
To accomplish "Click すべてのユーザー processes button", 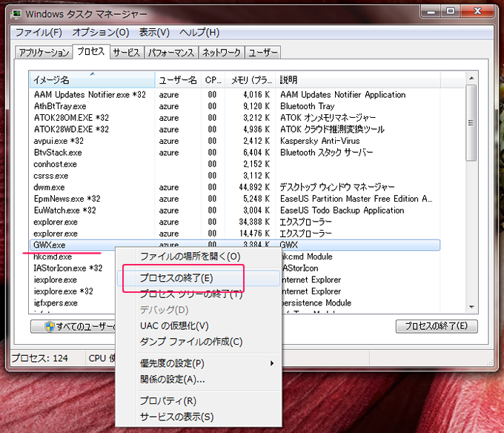I will 73,326.
